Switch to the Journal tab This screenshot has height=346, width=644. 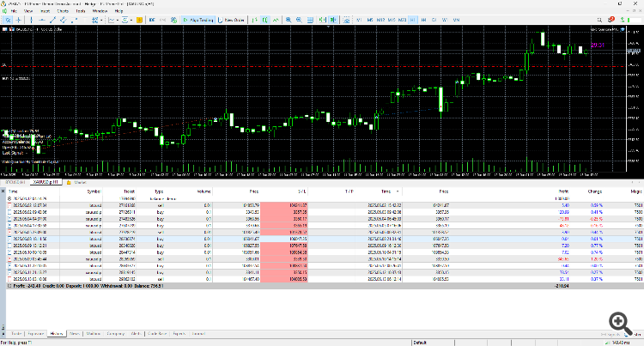click(198, 334)
